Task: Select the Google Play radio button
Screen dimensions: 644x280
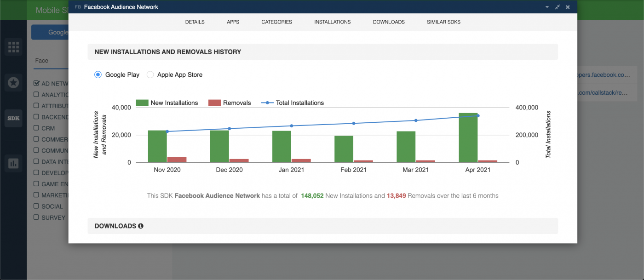Action: click(98, 74)
